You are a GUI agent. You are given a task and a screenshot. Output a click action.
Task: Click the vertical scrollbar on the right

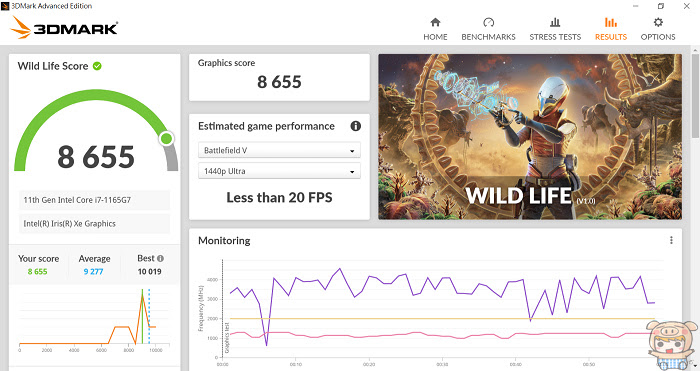696,94
